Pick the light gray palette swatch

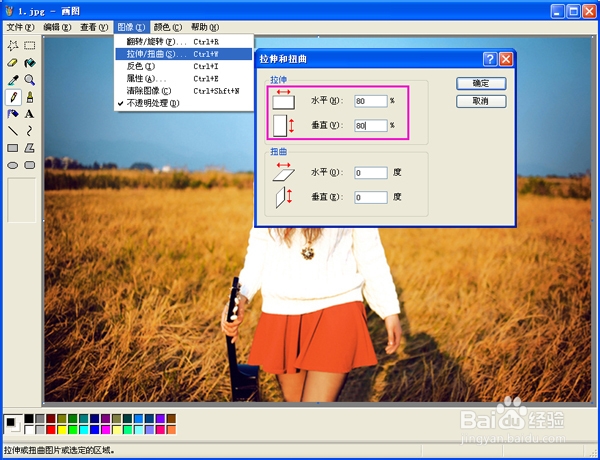tap(40, 430)
